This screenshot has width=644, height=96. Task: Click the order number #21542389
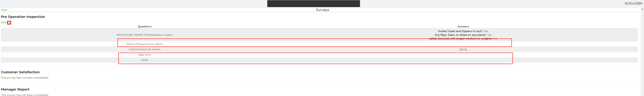[x=633, y=4]
